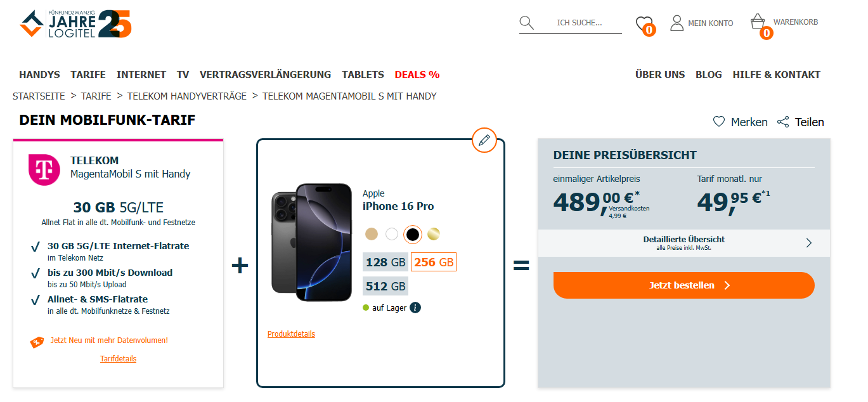The image size is (868, 402).
Task: Open Mein Konto user icon
Action: pyautogui.click(x=677, y=23)
